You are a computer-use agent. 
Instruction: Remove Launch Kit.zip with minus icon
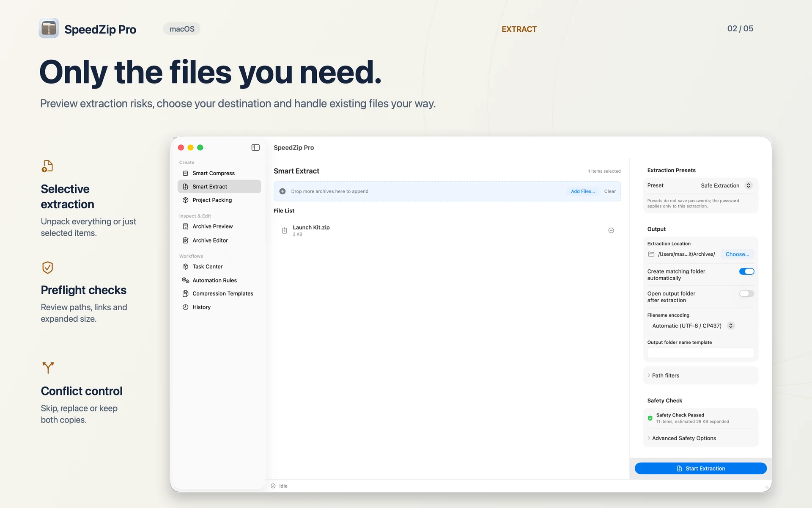(611, 230)
